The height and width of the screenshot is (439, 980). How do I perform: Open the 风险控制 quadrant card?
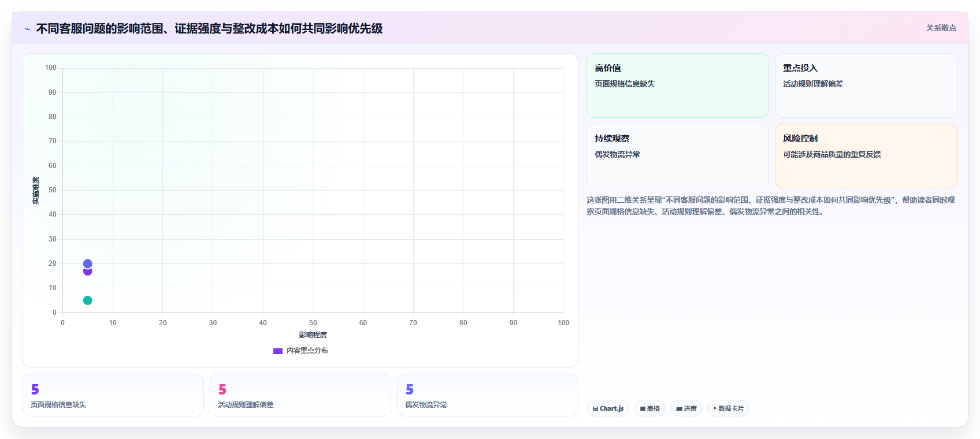[866, 156]
